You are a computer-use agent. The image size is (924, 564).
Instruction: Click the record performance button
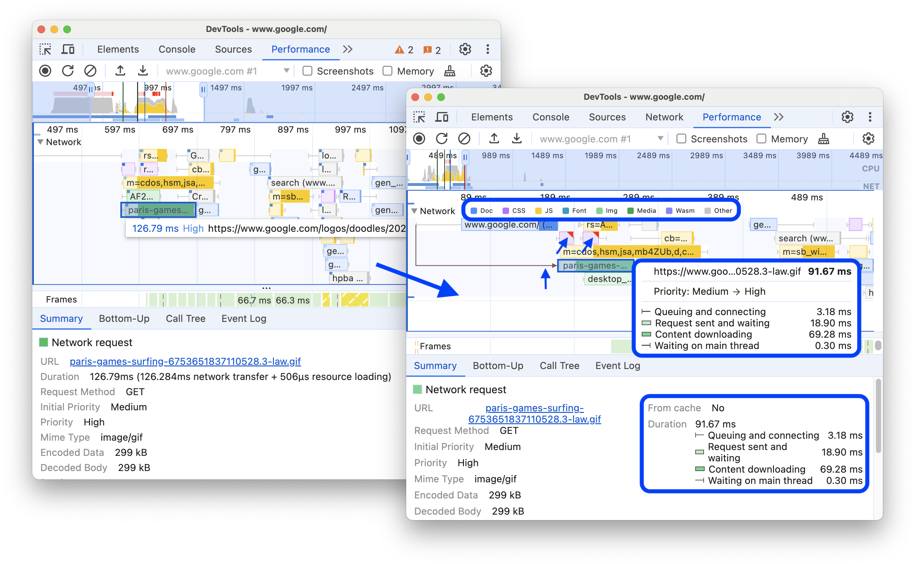pos(47,72)
